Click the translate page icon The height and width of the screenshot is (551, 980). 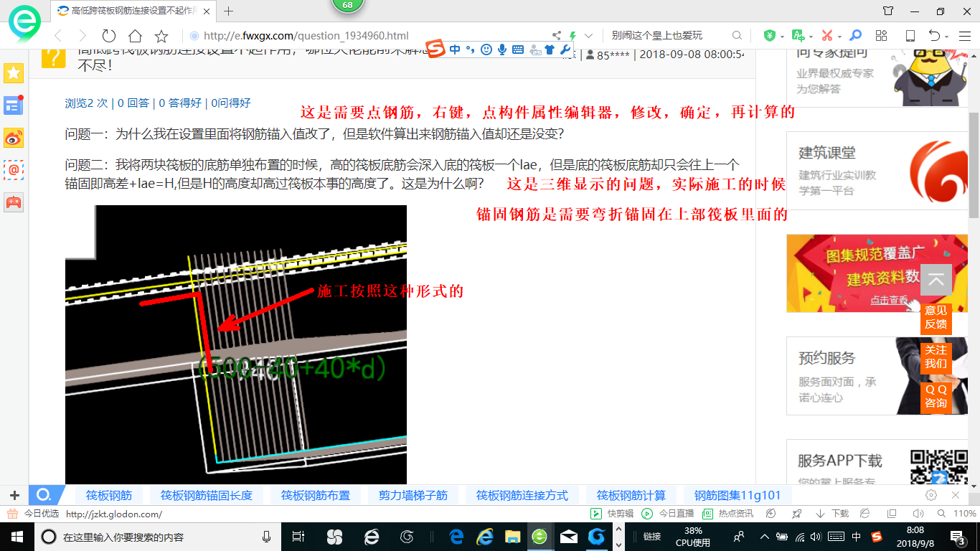[x=798, y=35]
